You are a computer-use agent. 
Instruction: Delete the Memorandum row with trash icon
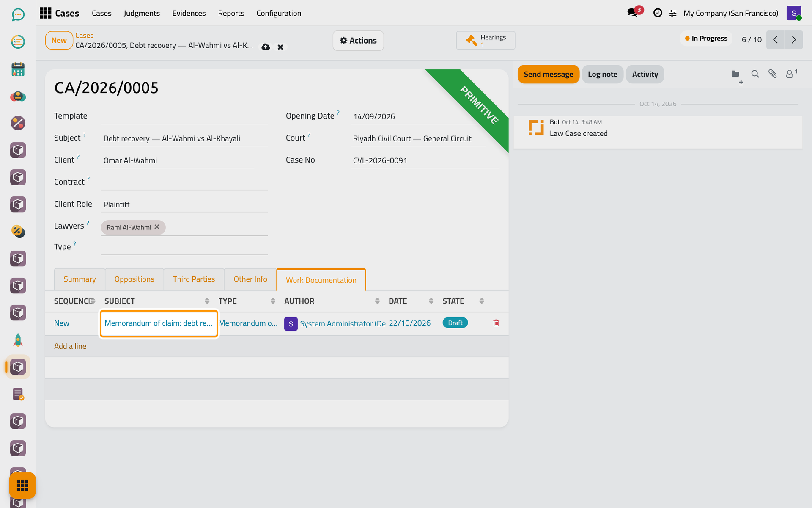497,323
